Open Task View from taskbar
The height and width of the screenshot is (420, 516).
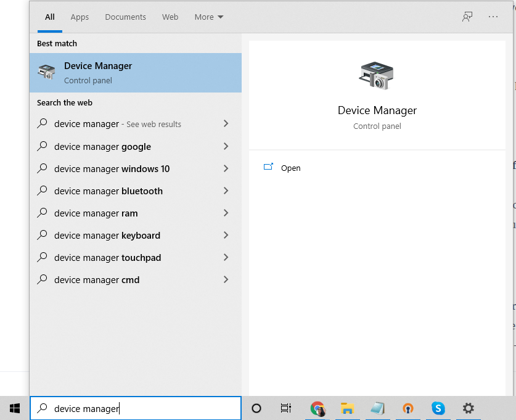[286, 408]
